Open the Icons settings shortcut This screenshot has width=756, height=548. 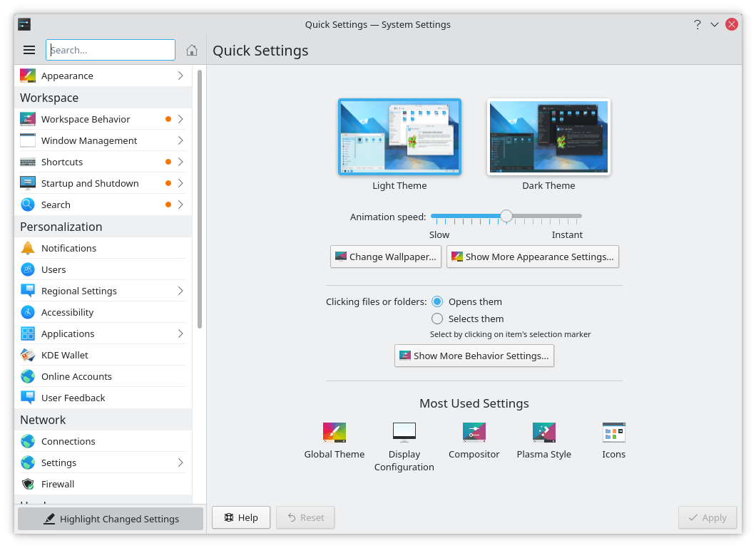(x=613, y=433)
